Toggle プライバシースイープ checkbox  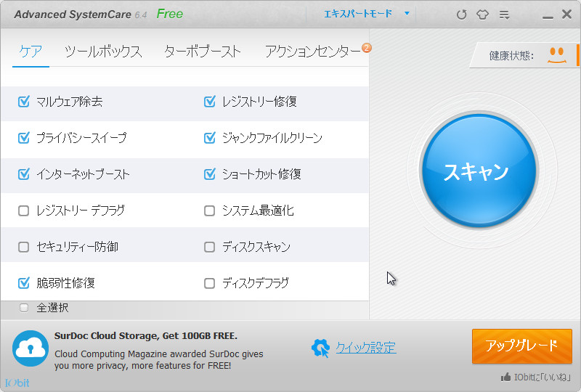pyautogui.click(x=24, y=138)
